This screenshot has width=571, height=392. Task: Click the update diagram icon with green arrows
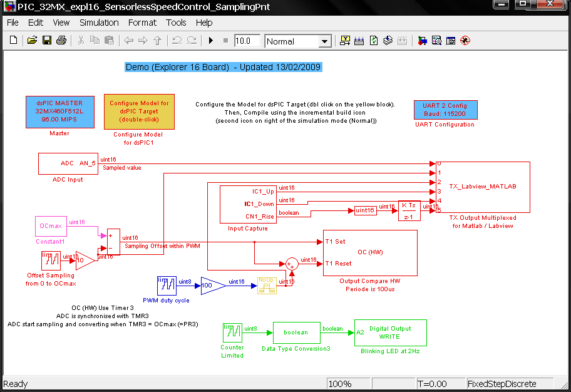tap(374, 41)
